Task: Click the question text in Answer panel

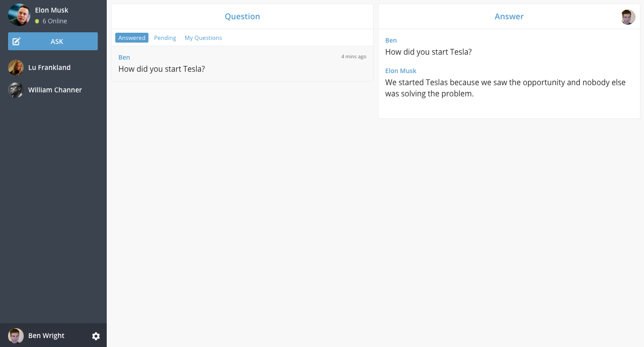Action: 428,52
